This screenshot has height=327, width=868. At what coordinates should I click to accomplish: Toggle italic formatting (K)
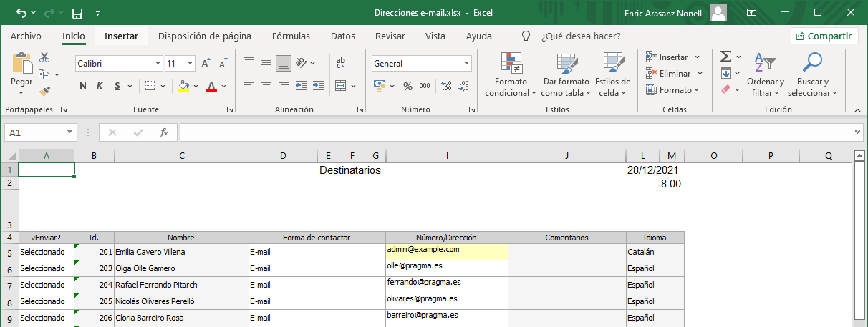click(x=100, y=86)
